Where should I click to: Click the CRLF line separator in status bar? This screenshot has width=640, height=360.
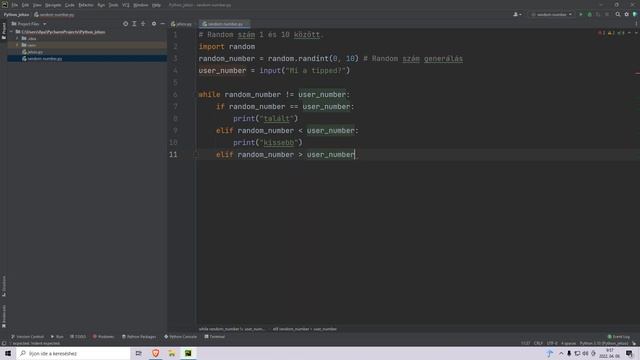[x=538, y=343]
